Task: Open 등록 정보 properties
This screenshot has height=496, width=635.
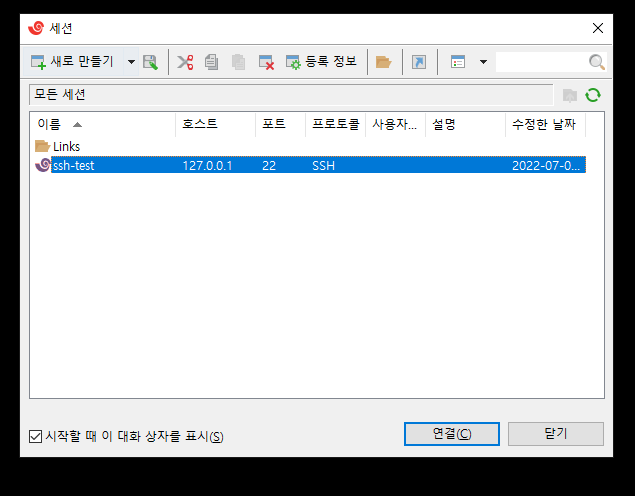Action: click(321, 62)
